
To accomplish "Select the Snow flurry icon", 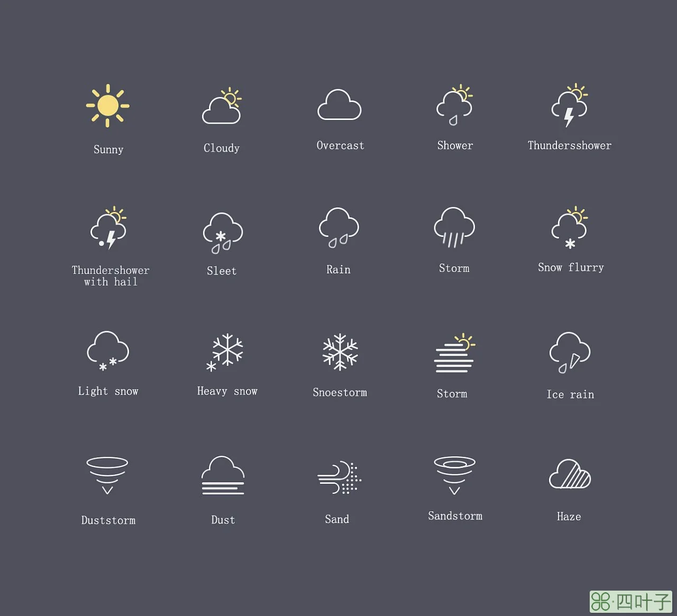I will pos(570,228).
